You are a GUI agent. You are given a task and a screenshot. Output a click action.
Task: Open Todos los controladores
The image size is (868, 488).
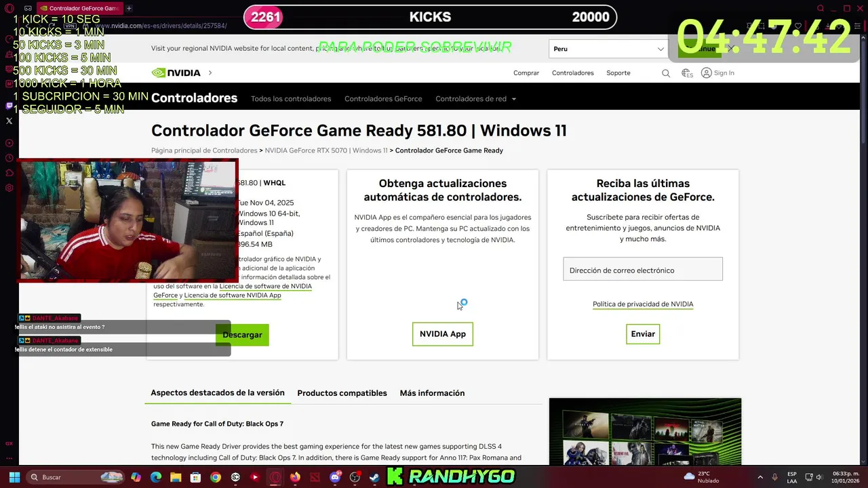click(291, 99)
